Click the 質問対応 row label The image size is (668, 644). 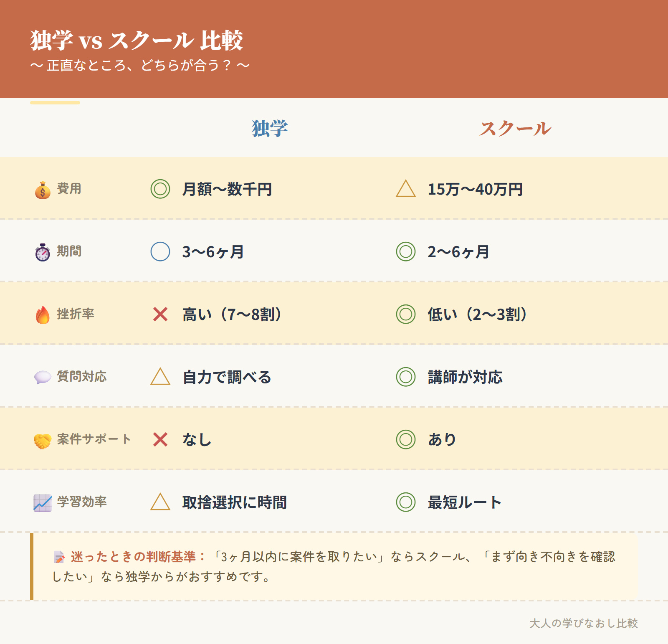[82, 377]
